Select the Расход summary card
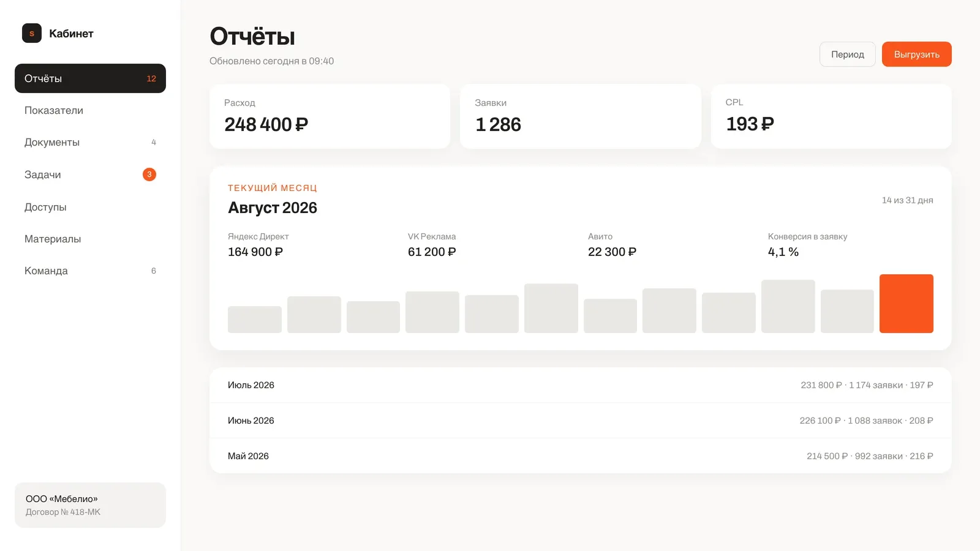980x551 pixels. [330, 116]
